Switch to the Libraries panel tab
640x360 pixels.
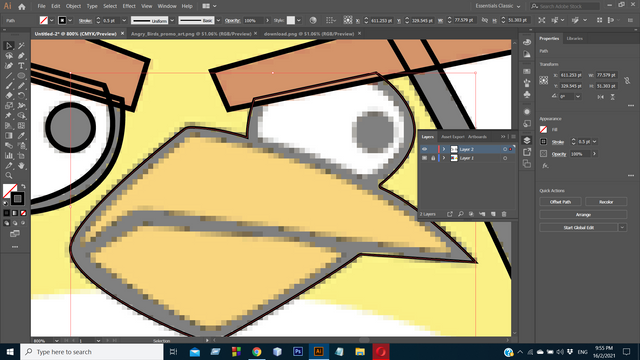point(574,38)
